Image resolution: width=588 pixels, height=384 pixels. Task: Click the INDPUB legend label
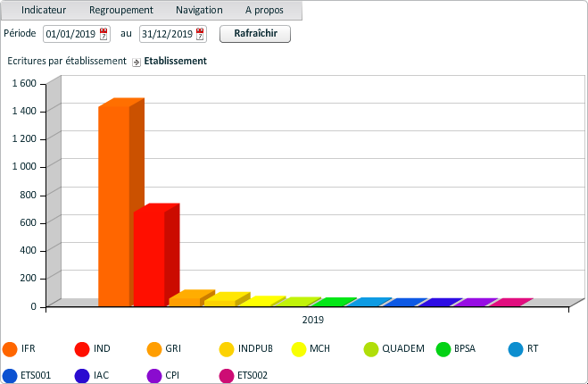pyautogui.click(x=255, y=348)
